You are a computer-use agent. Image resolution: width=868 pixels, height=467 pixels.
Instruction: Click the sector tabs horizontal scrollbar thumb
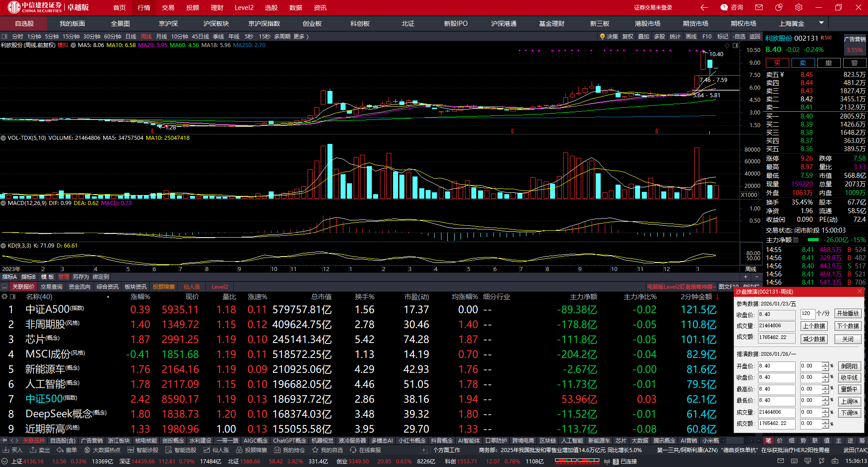(735, 441)
